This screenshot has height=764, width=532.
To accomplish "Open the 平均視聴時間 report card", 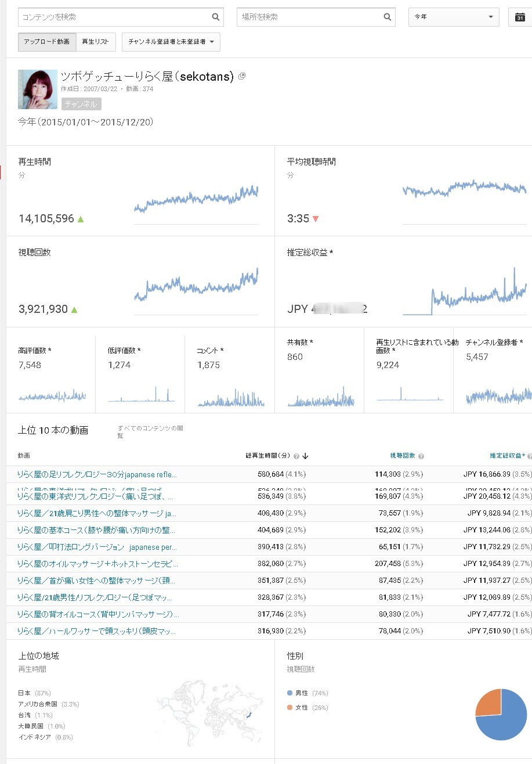I will click(404, 191).
